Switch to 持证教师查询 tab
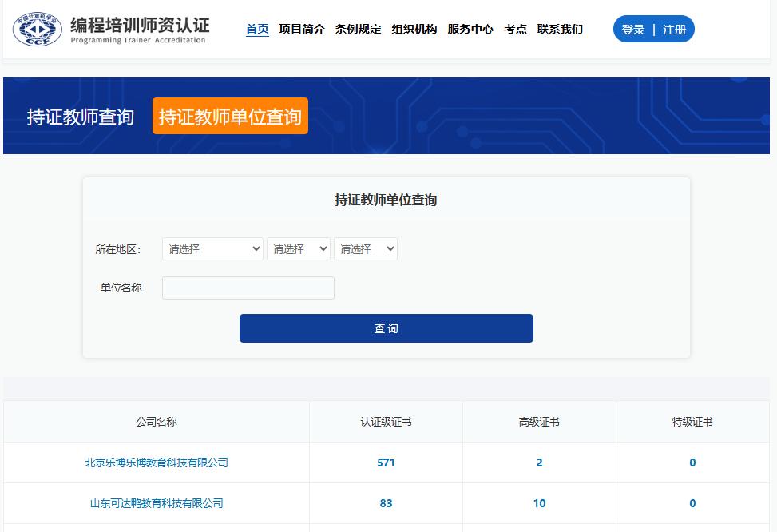The width and height of the screenshot is (777, 532). tap(81, 117)
